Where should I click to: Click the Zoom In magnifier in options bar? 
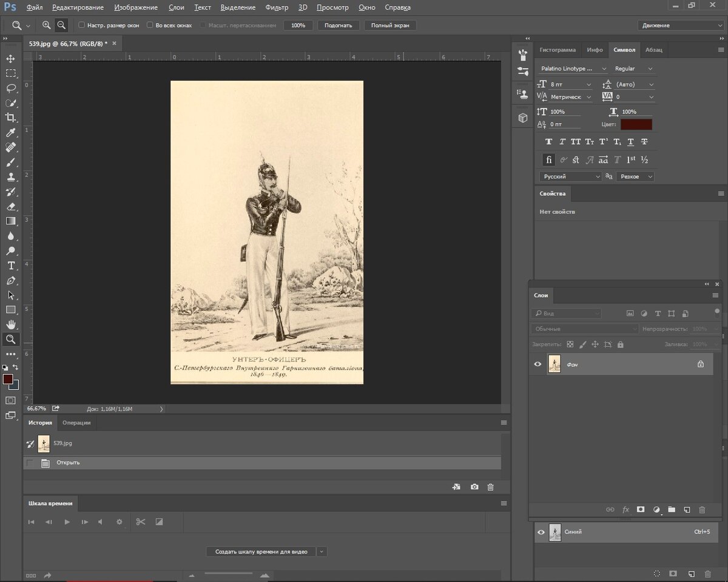coord(47,25)
